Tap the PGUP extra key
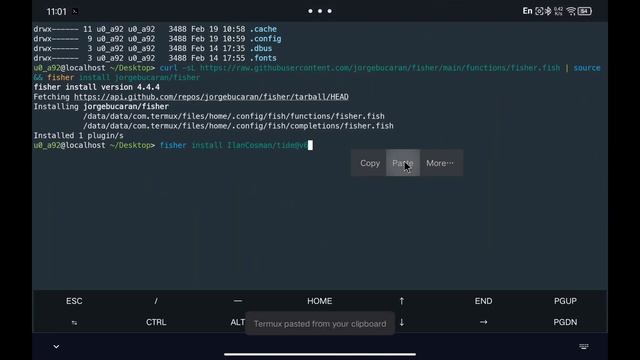Viewport: 640px width, 360px height. pyautogui.click(x=565, y=301)
